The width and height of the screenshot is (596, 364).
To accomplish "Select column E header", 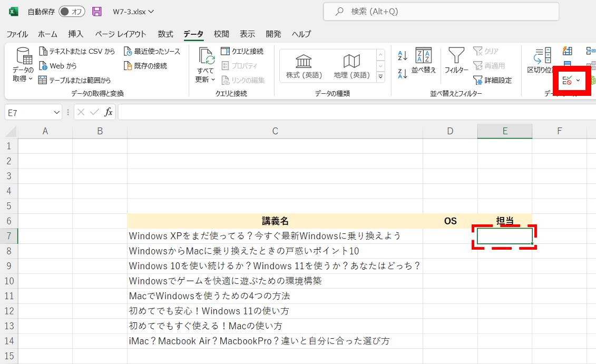I will click(x=505, y=132).
